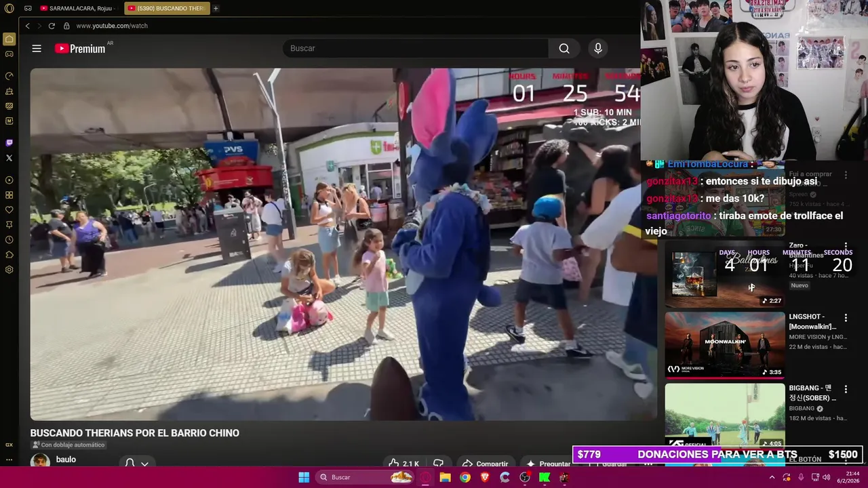The image size is (868, 488).
Task: Open the Opera GX main menu logo
Action: [x=9, y=8]
